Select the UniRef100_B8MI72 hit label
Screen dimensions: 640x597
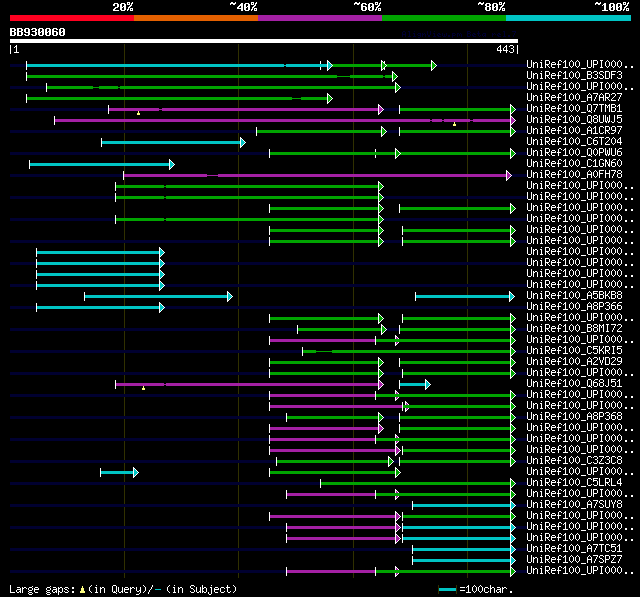(574, 328)
